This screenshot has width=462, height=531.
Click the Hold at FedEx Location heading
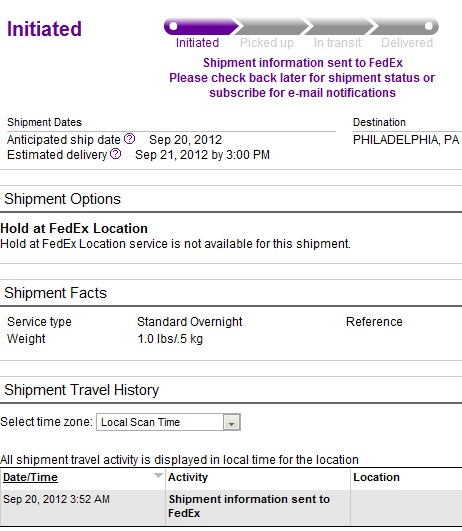(74, 229)
